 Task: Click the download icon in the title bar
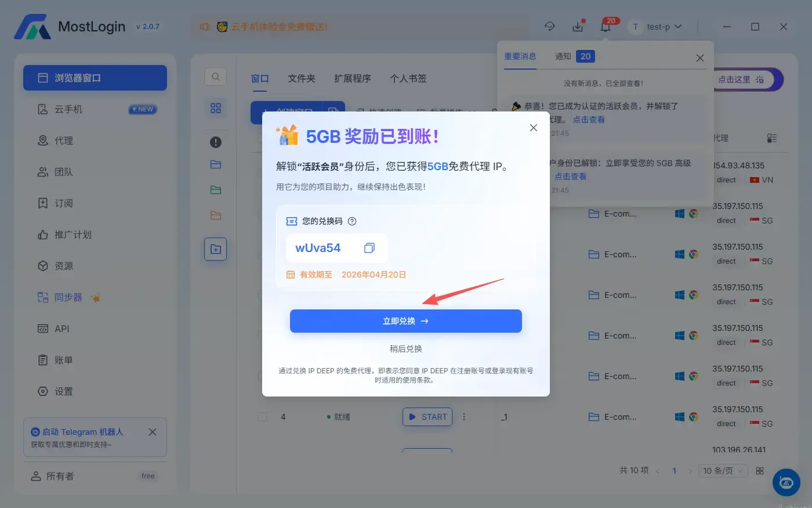click(x=578, y=27)
